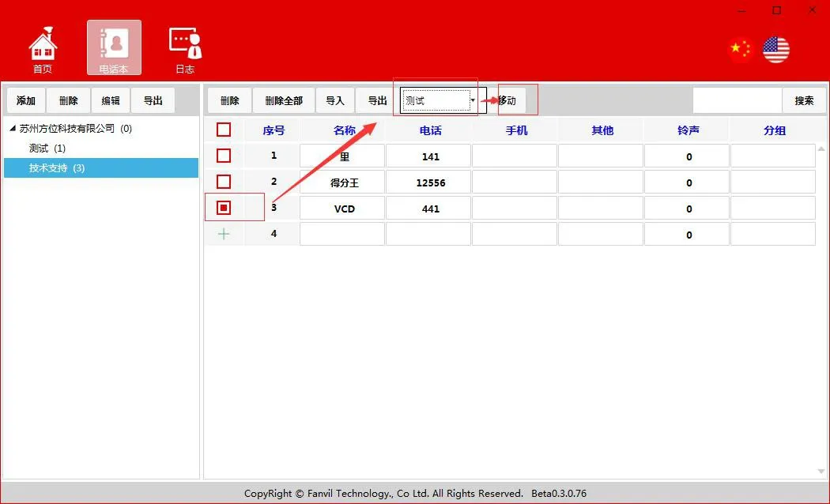Open the Log (日志) icon

click(185, 47)
